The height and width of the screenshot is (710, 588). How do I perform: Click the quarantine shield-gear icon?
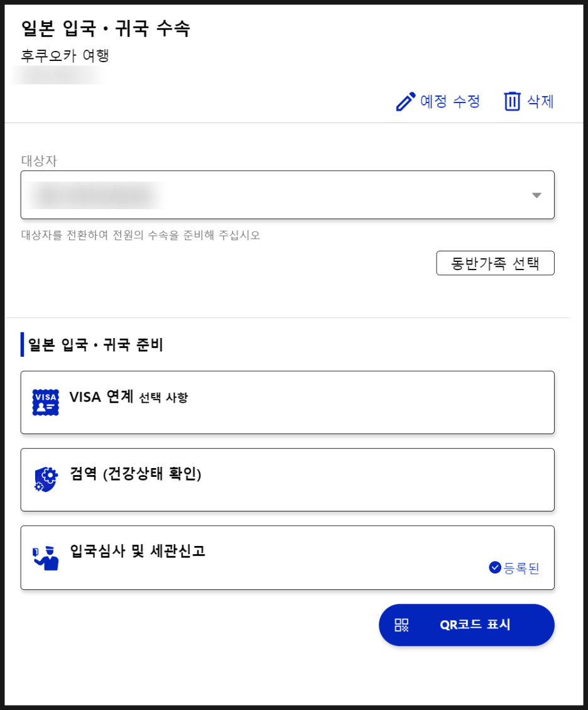45,479
